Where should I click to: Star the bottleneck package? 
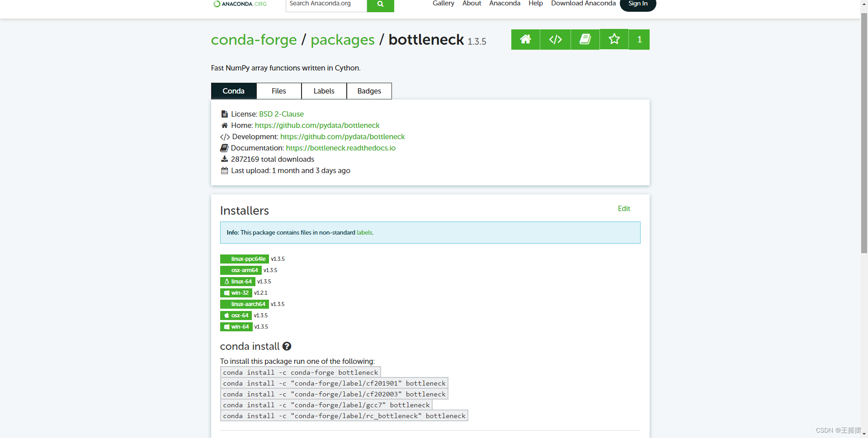(x=614, y=39)
